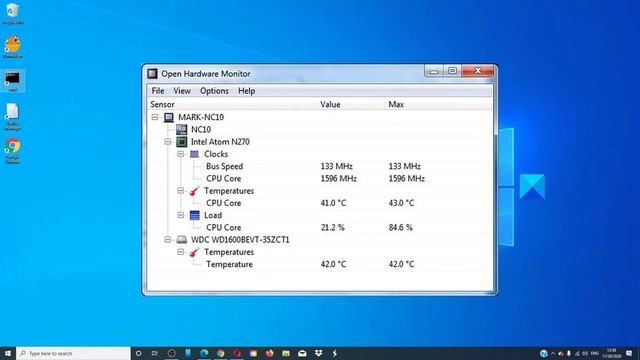This screenshot has height=360, width=640.
Task: Launch Firefox from the taskbar
Action: point(269,353)
